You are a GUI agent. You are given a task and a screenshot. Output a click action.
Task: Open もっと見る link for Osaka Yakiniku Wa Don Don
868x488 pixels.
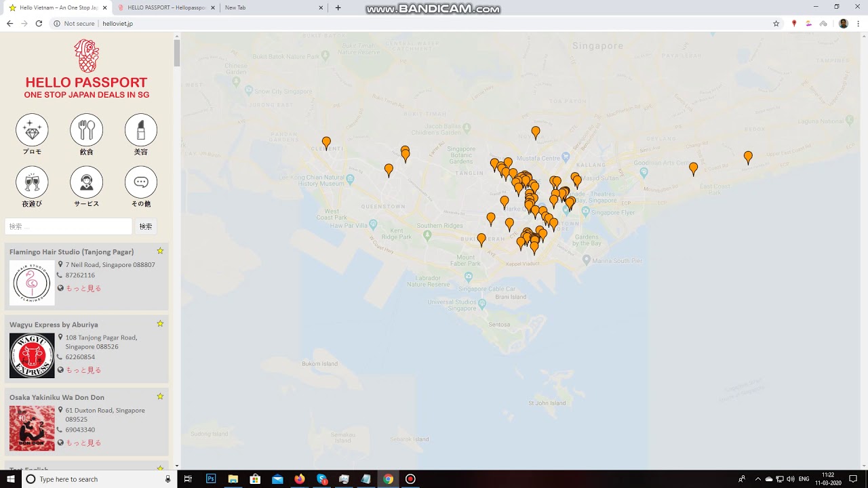[83, 443]
